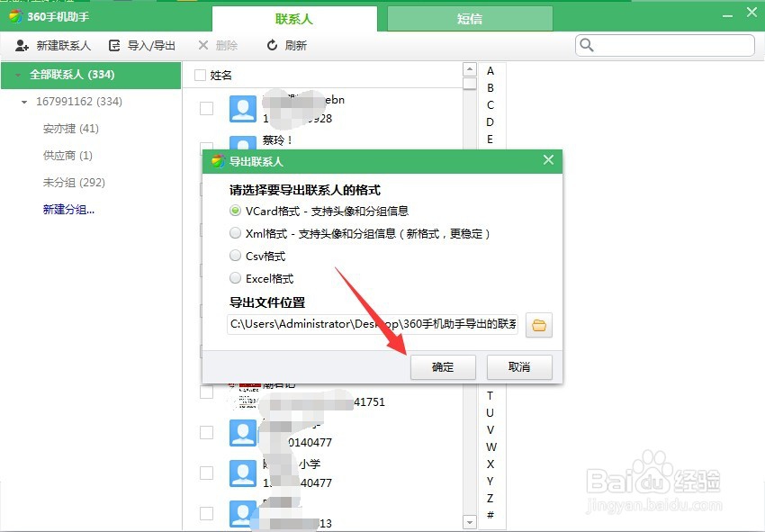The image size is (765, 532).
Task: Switch to the 短信 tab
Action: (470, 19)
